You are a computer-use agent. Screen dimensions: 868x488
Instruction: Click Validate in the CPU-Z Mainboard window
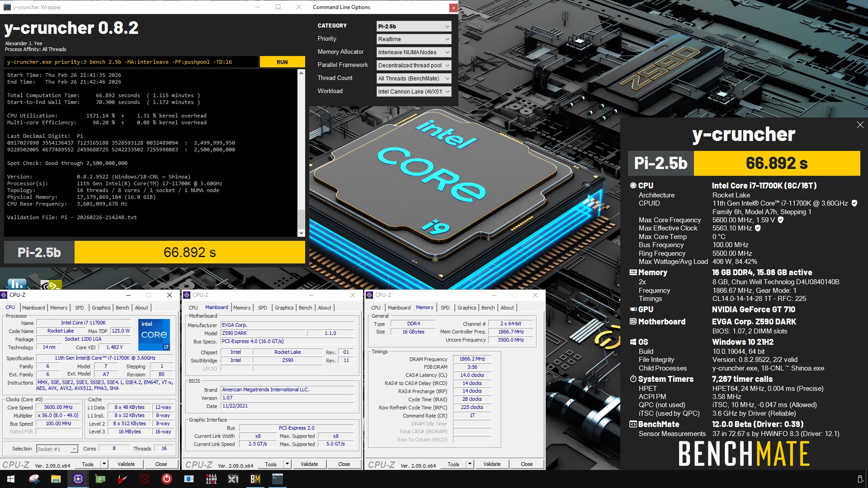click(x=309, y=464)
